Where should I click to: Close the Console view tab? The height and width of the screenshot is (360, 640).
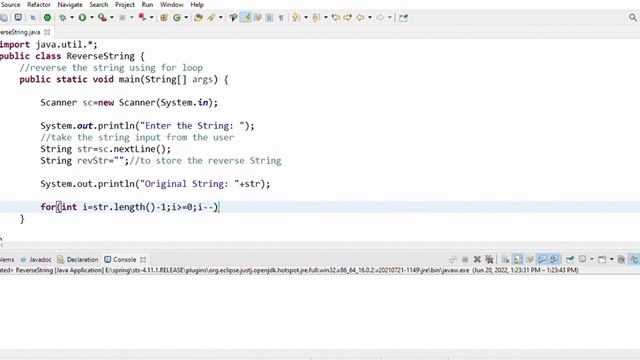pyautogui.click(x=143, y=260)
